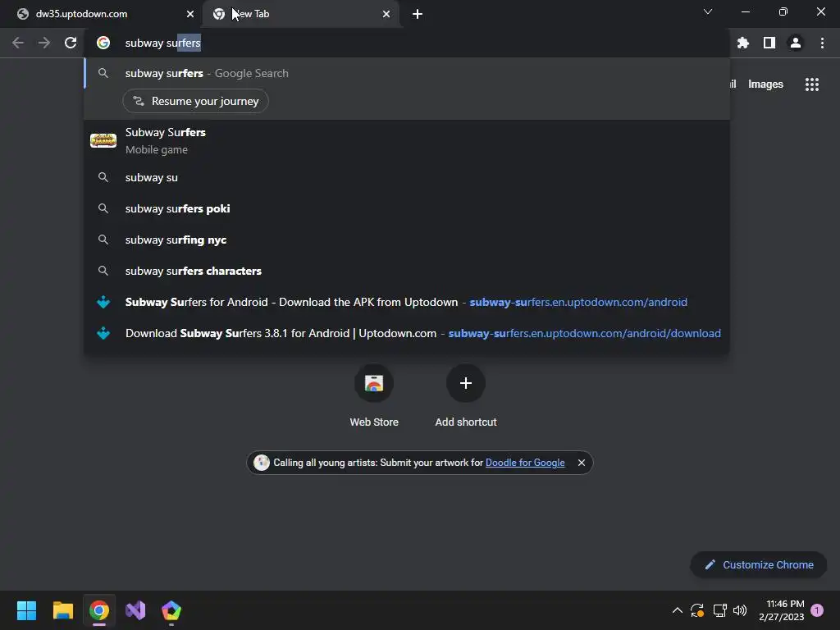Reload the page with refresh icon

71,43
